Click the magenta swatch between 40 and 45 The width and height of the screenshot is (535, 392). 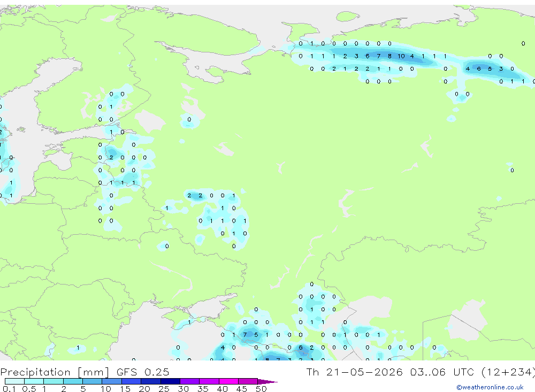[x=228, y=381]
